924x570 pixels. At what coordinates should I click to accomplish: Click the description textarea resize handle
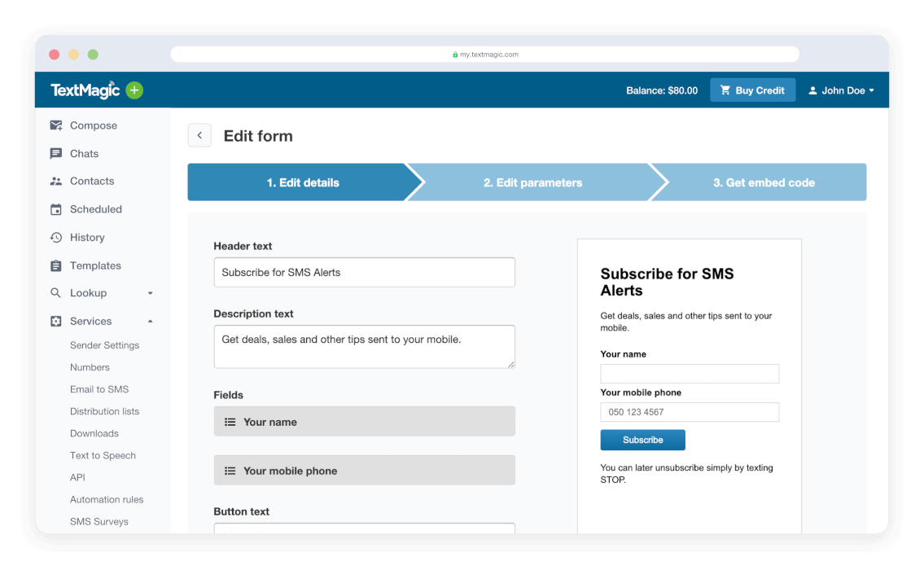click(511, 364)
